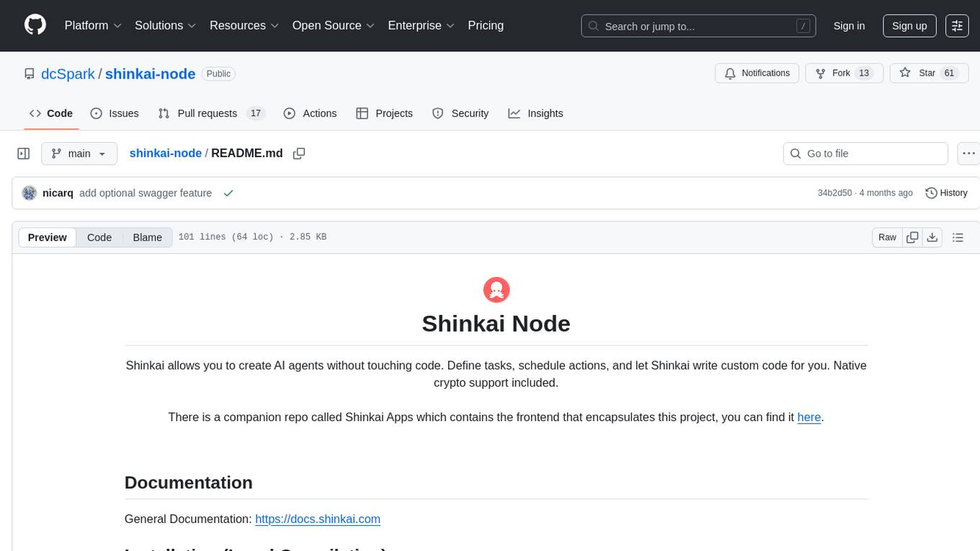Image resolution: width=980 pixels, height=551 pixels.
Task: Open the Raw file view
Action: click(887, 237)
